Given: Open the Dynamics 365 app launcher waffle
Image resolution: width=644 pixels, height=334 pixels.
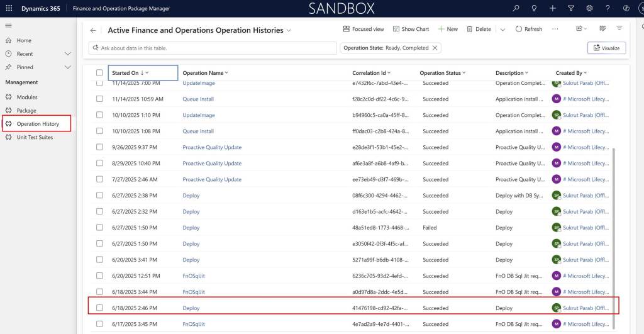Looking at the screenshot, I should pyautogui.click(x=9, y=8).
